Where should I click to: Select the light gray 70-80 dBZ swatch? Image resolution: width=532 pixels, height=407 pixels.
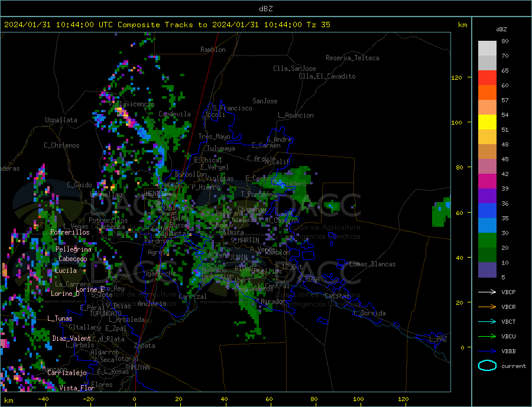tap(487, 48)
